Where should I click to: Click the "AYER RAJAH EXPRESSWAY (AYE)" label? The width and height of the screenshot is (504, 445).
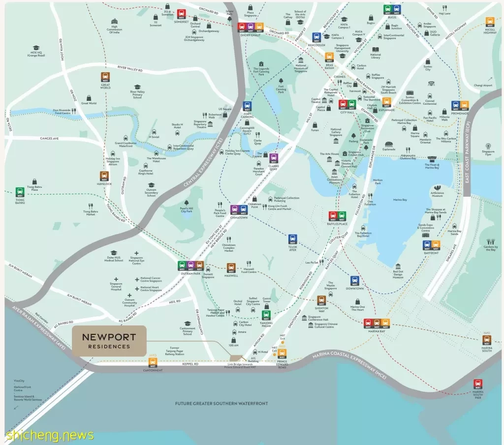pos(39,328)
